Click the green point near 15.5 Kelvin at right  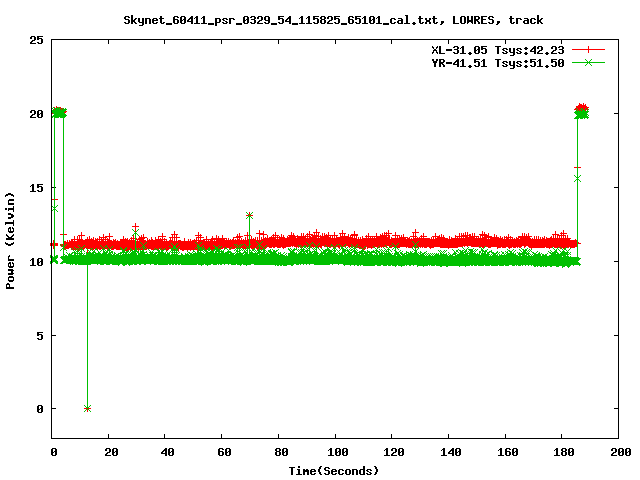[x=577, y=179]
